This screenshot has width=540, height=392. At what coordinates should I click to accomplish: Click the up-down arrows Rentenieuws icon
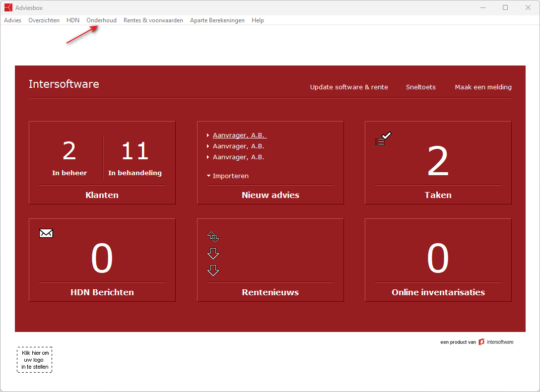[213, 237]
